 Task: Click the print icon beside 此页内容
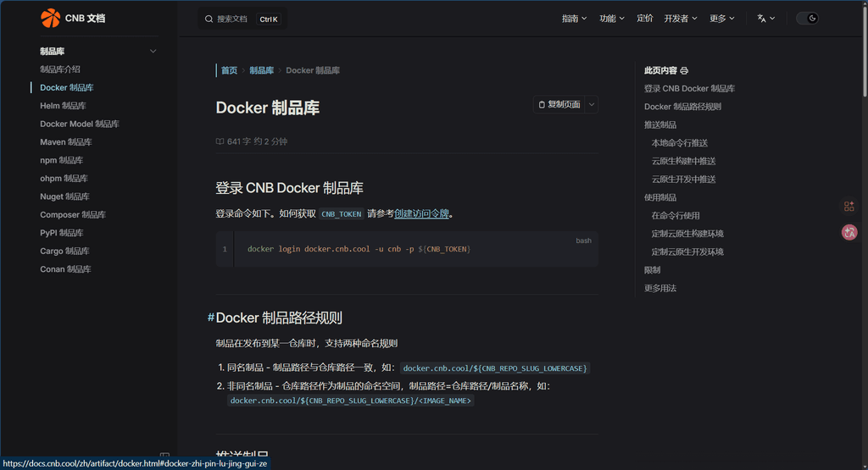click(684, 71)
